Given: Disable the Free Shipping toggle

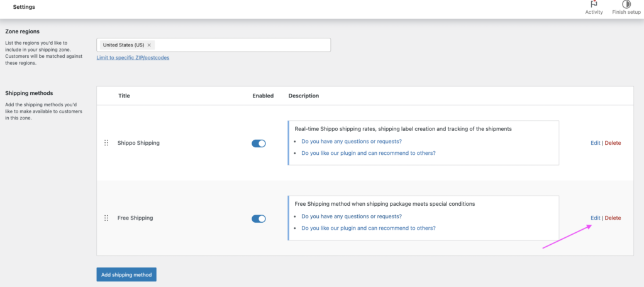Looking at the screenshot, I should pos(258,219).
